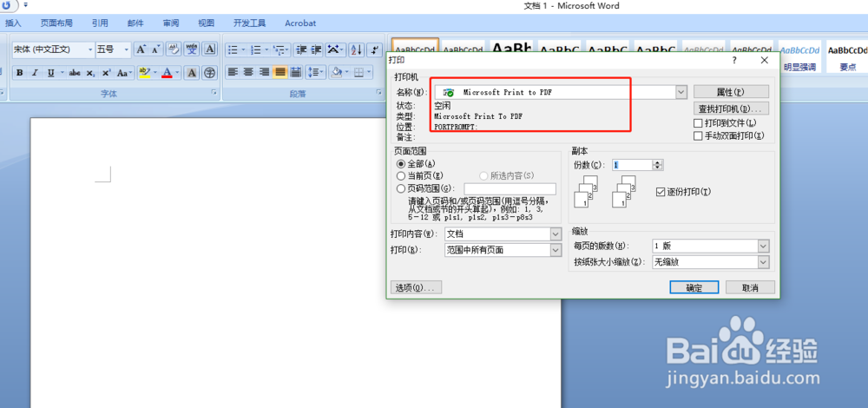Toggle Character Shading on text
The image size is (868, 408).
point(191,73)
